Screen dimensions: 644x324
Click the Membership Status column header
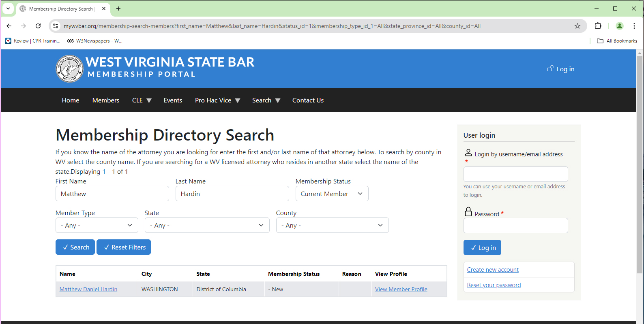[294, 274]
